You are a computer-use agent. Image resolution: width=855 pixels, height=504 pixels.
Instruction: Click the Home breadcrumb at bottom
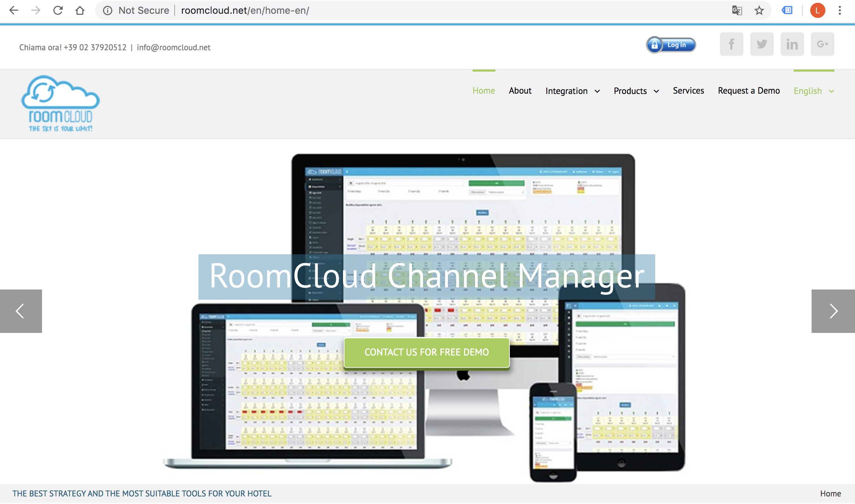click(x=831, y=494)
